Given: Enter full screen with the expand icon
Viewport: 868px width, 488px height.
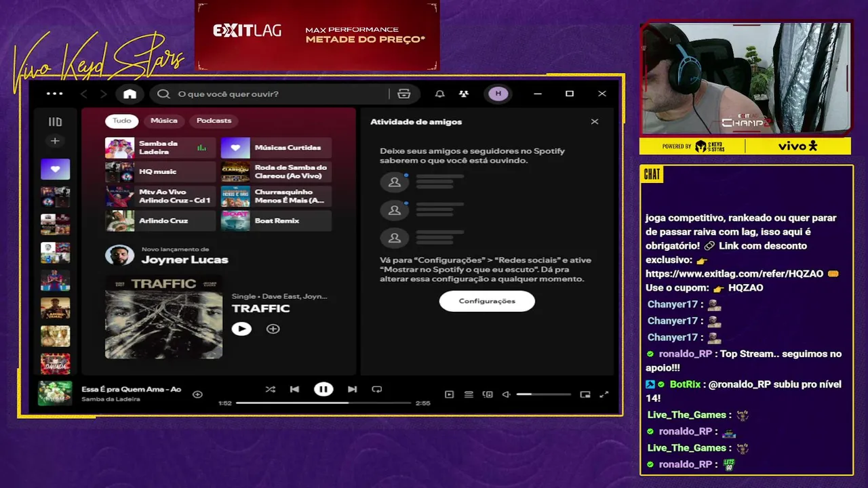Looking at the screenshot, I should [x=604, y=394].
